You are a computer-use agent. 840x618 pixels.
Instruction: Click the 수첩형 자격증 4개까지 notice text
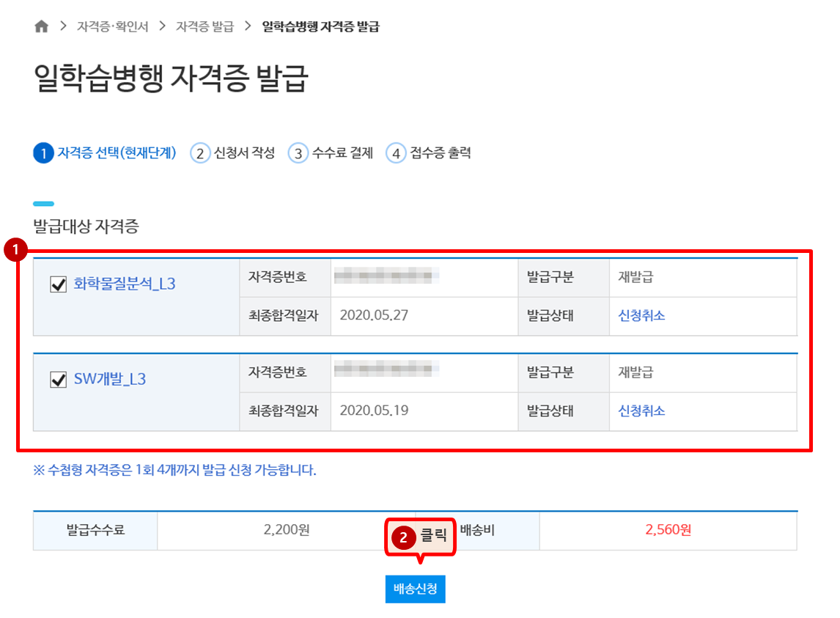coord(174,471)
